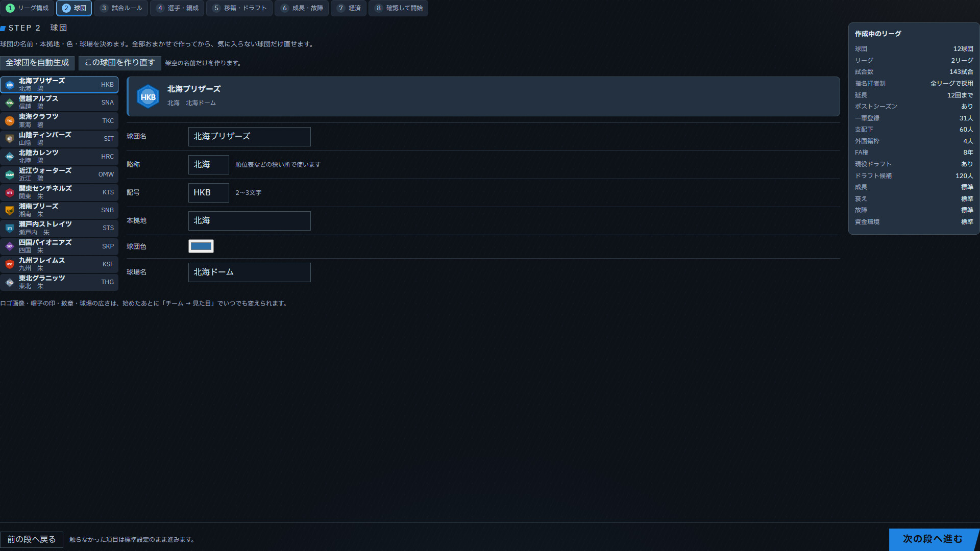Image resolution: width=980 pixels, height=551 pixels.
Task: Open step 3 試合ルール tab
Action: click(121, 8)
